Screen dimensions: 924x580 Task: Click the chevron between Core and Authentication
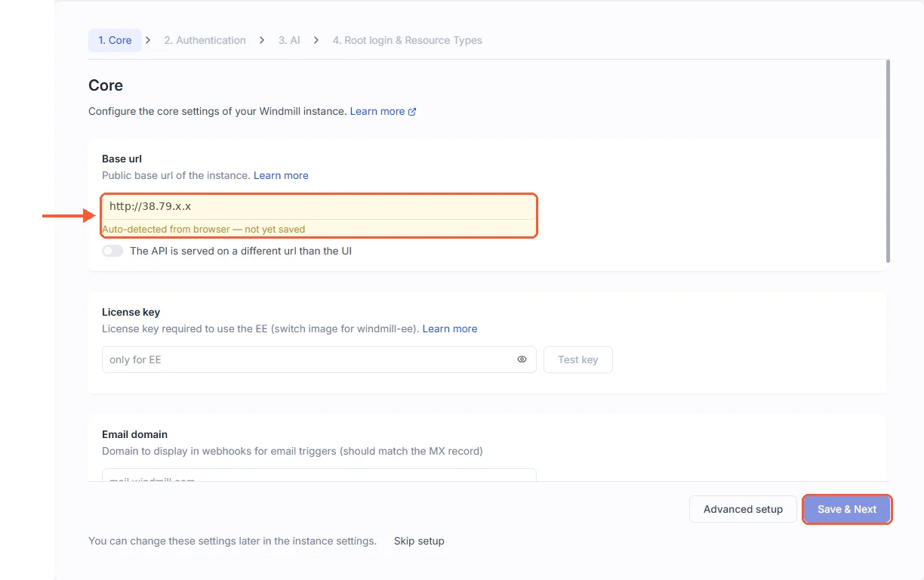pos(148,40)
